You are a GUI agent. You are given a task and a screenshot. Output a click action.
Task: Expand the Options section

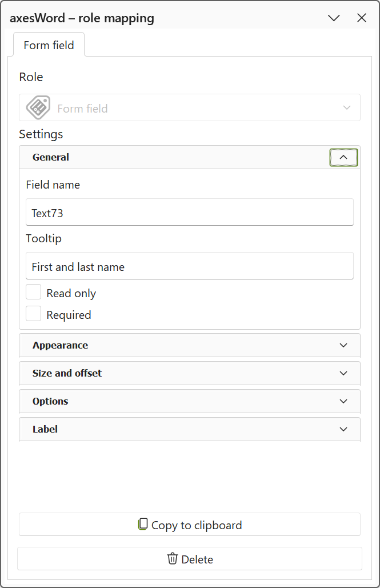click(343, 401)
